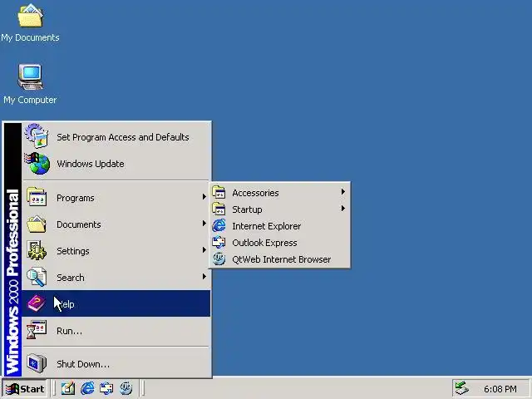Open Outlook Express from Programs submenu
The width and height of the screenshot is (532, 399).
(x=280, y=243)
